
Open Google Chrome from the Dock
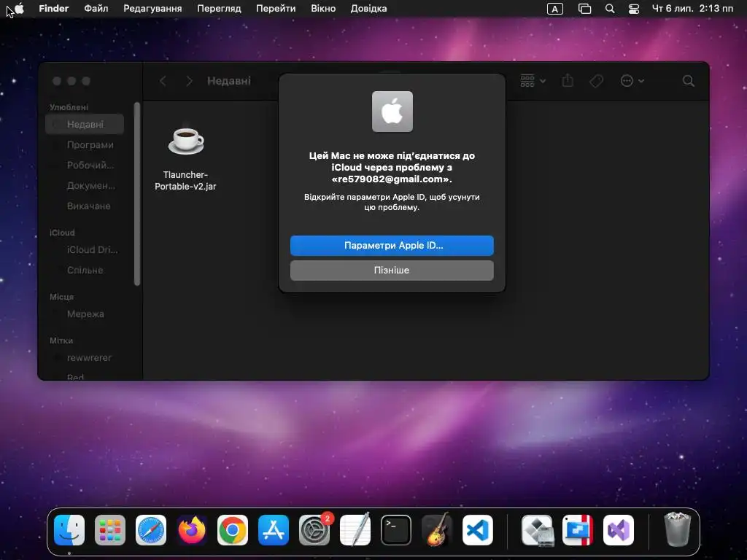(233, 530)
